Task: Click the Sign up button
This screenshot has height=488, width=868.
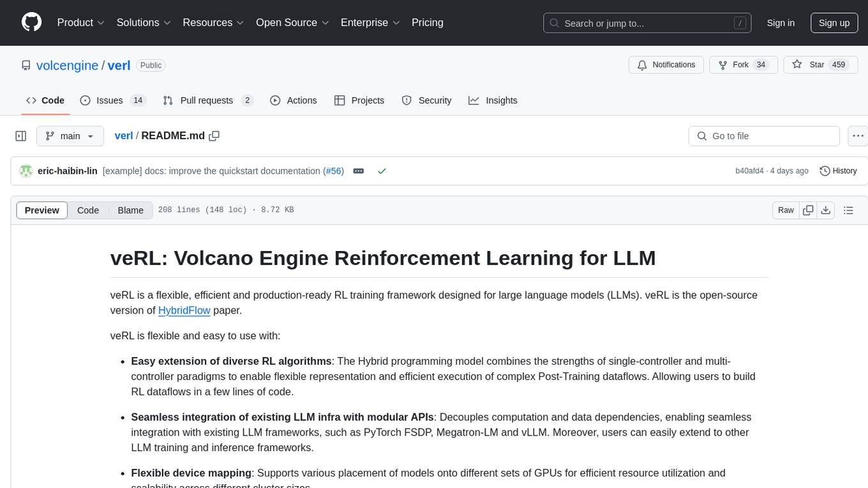Action: click(834, 23)
